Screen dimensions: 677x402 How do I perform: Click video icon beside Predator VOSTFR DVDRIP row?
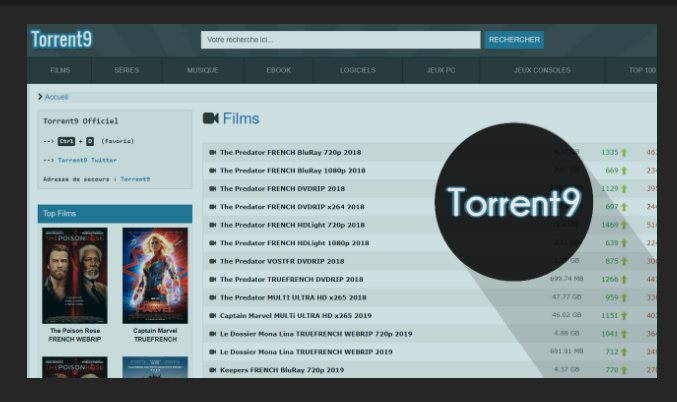tap(212, 261)
